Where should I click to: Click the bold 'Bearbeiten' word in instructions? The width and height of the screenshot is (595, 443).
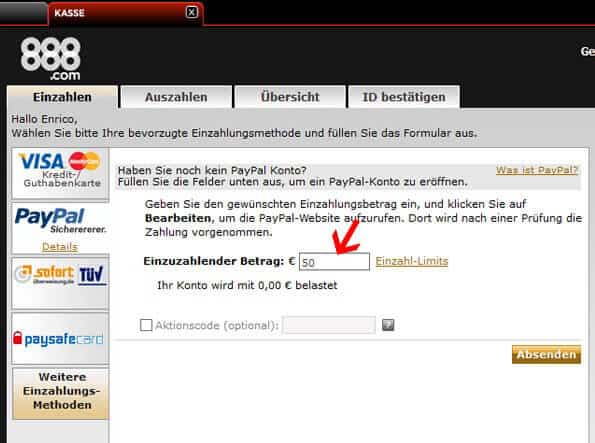[x=178, y=218]
